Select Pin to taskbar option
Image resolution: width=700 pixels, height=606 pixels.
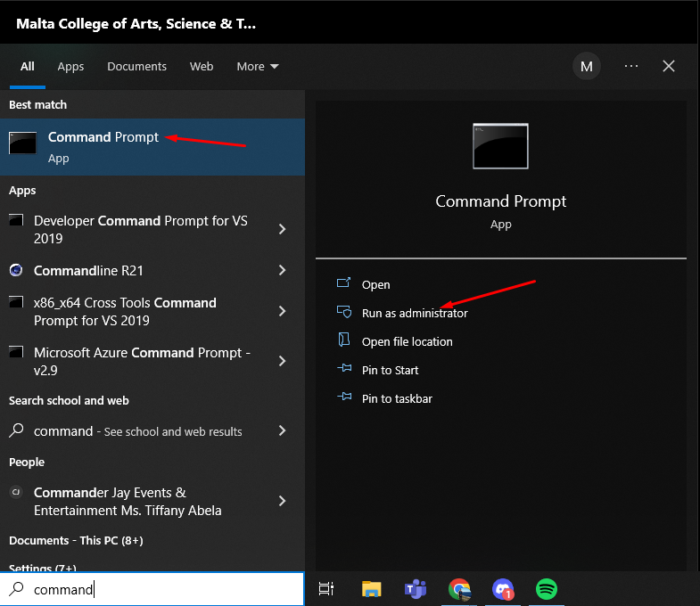pyautogui.click(x=397, y=399)
